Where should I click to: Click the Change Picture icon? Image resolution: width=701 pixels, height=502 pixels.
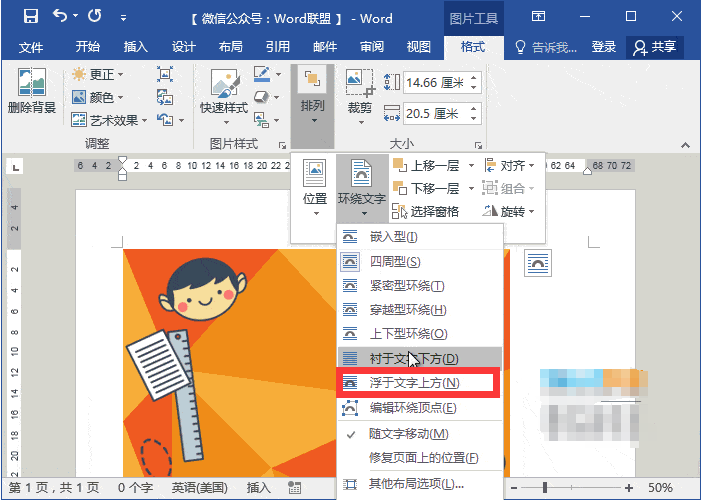165,97
